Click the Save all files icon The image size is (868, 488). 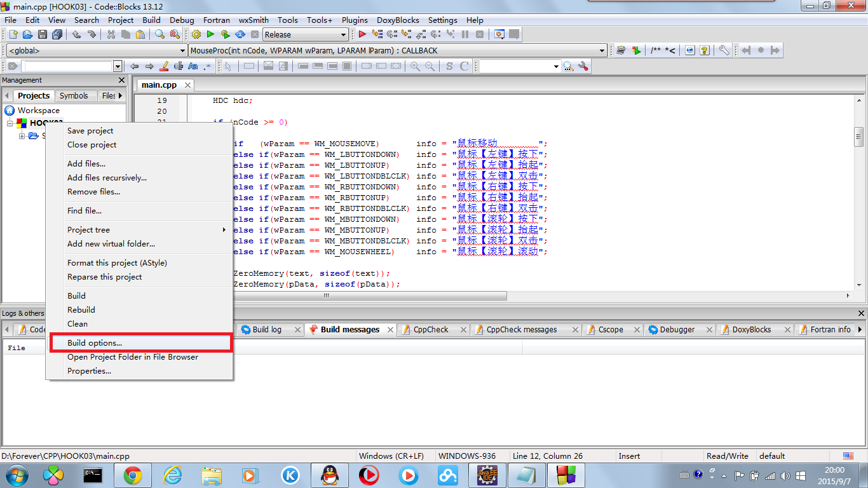(x=58, y=34)
